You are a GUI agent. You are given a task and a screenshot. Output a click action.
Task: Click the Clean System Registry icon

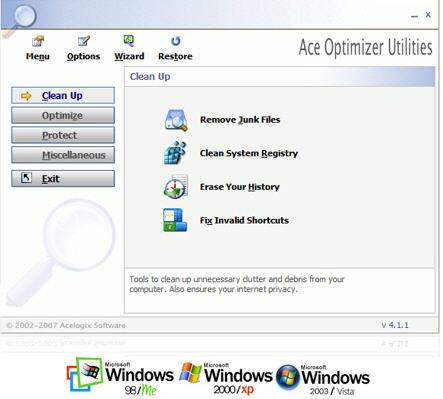point(175,153)
